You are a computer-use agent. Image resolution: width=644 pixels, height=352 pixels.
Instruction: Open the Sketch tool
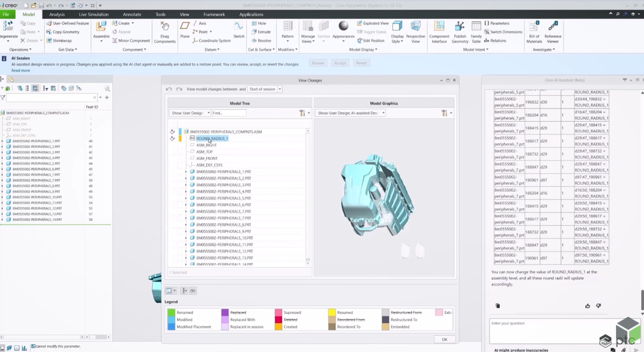[239, 30]
